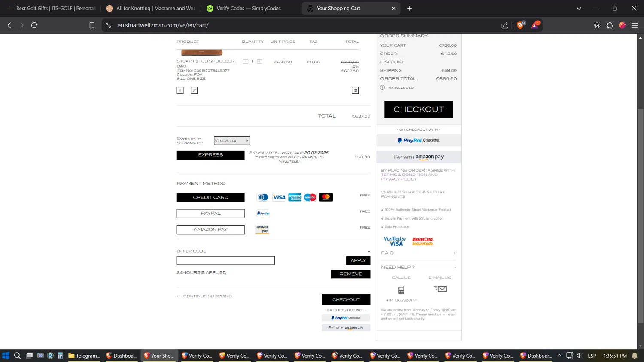
Task: View site information icon in address bar
Action: click(x=108, y=25)
